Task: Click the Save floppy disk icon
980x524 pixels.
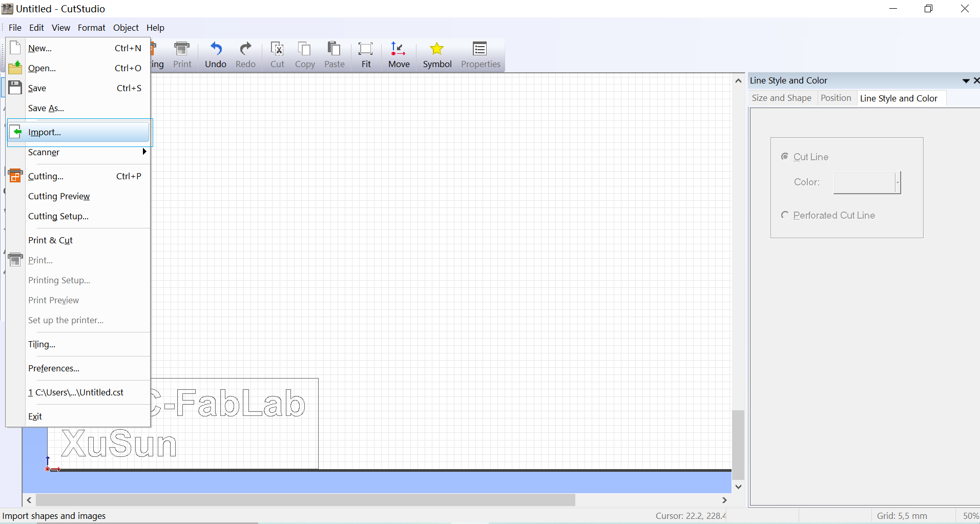Action: (x=15, y=88)
